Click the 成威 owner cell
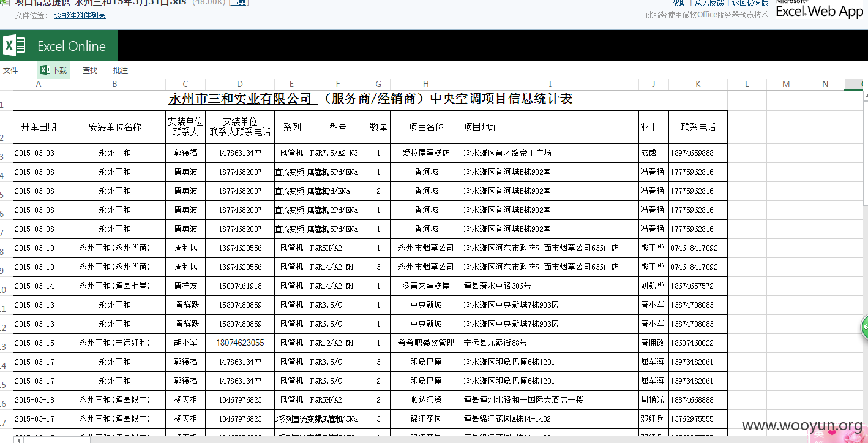 (x=654, y=153)
